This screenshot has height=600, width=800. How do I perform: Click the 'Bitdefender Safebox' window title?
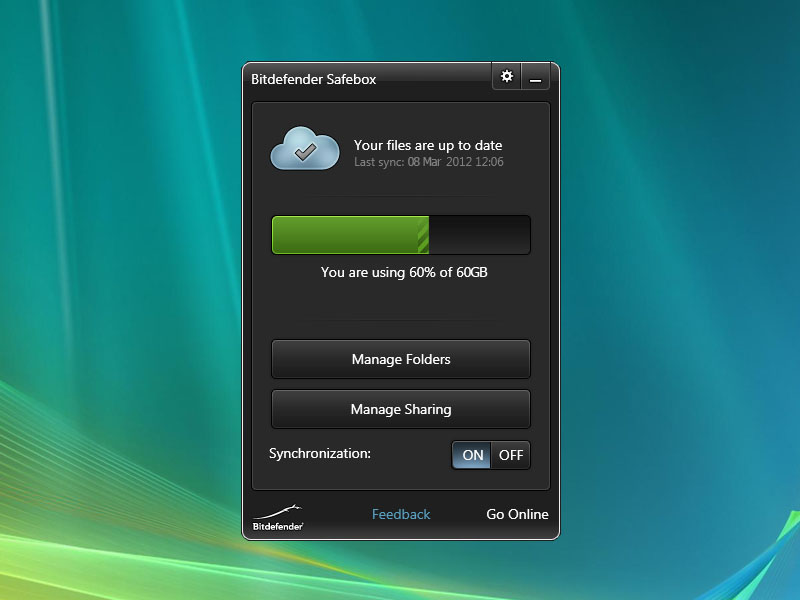tap(313, 79)
